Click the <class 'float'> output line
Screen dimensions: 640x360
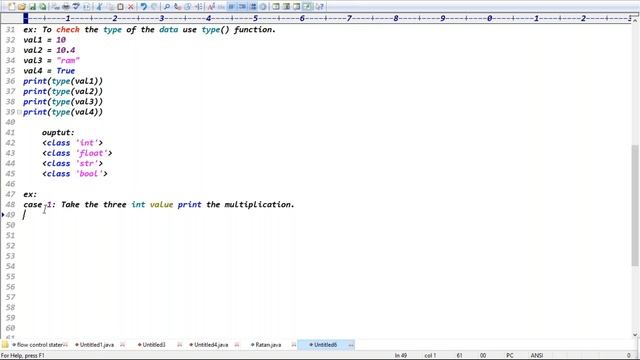77,153
